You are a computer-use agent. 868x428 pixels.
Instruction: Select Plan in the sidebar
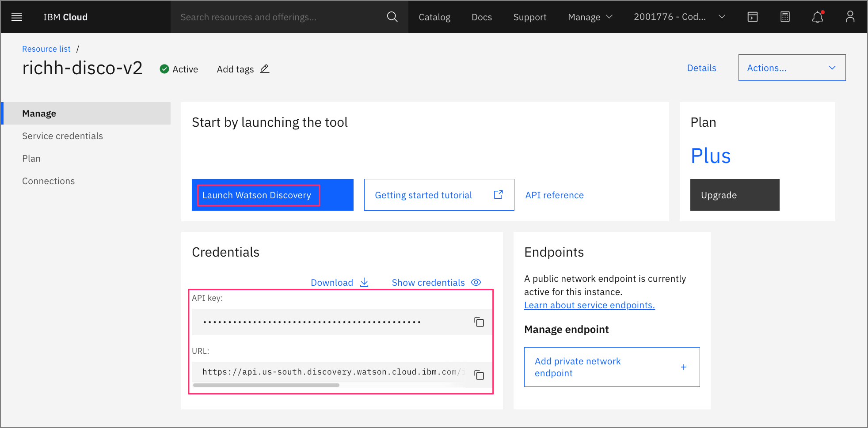31,159
